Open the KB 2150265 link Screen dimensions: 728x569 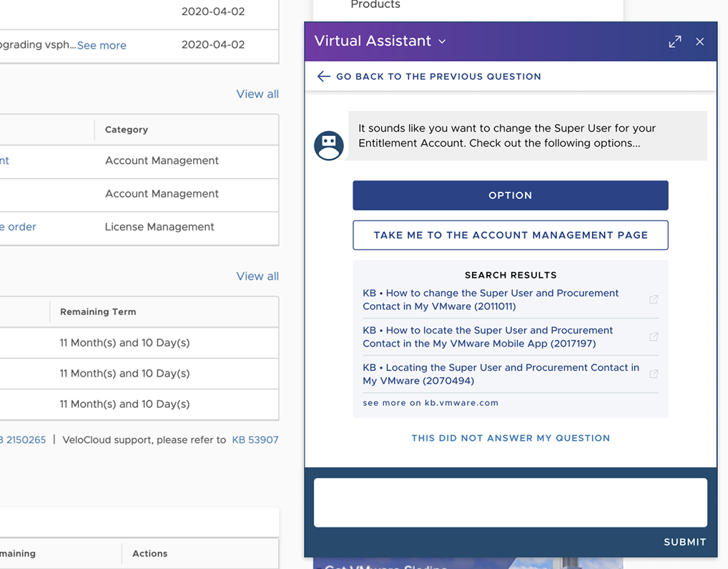click(x=23, y=440)
